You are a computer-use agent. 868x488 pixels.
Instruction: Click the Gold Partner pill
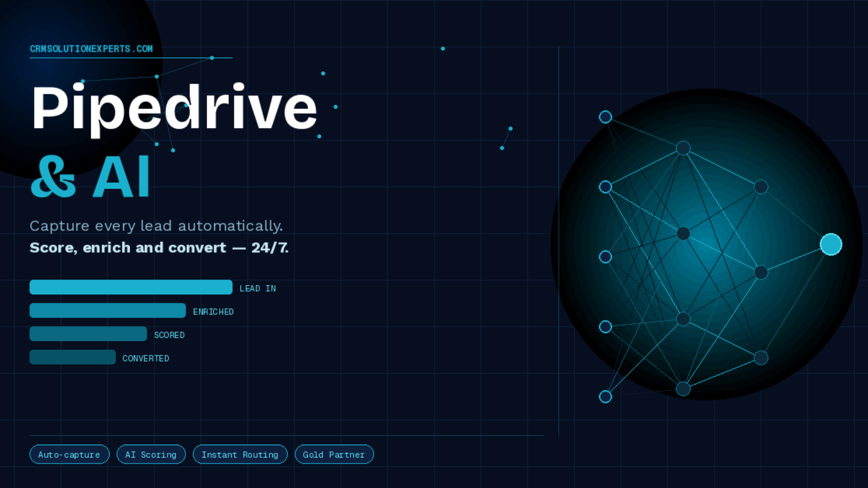334,454
